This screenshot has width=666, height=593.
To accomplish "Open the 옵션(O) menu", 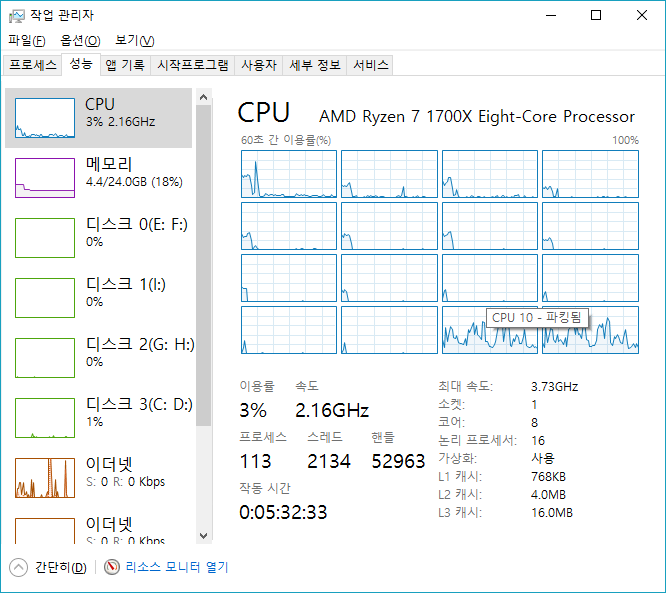I will [x=80, y=41].
